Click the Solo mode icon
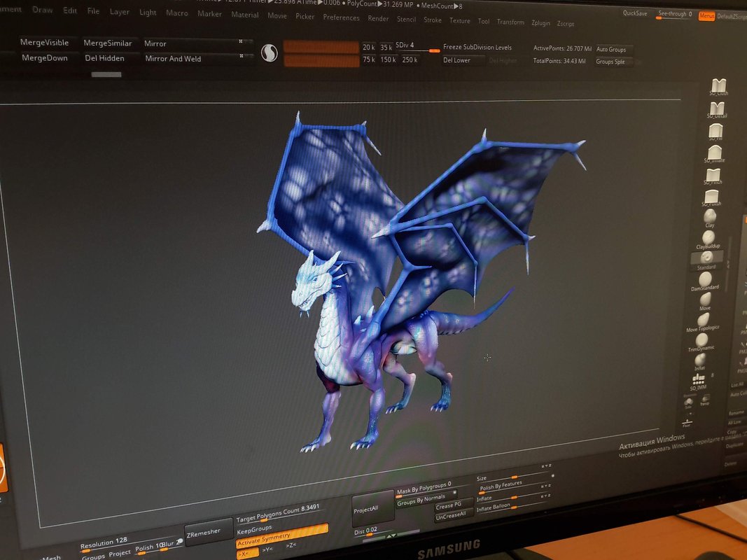Image resolution: width=747 pixels, height=560 pixels. (689, 402)
